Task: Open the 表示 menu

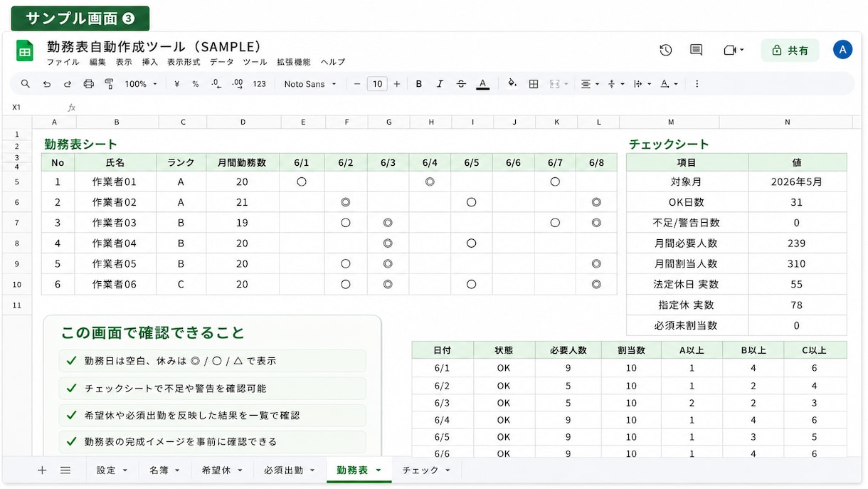Action: [x=124, y=63]
